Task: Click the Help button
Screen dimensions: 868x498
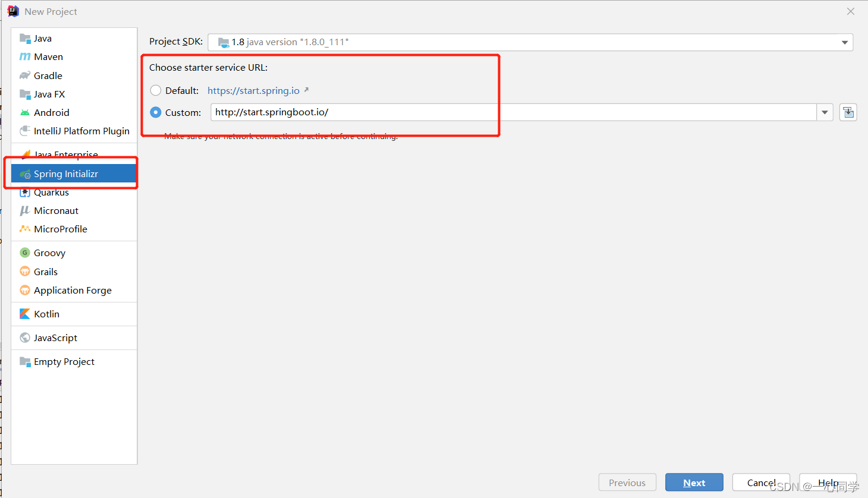Action: click(828, 483)
